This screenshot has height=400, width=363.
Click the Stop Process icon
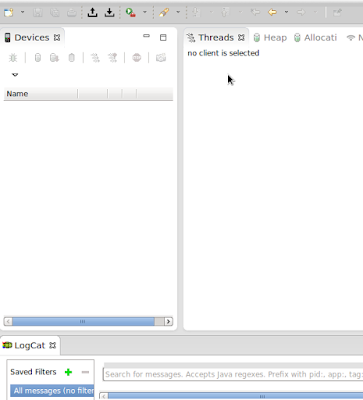(x=137, y=58)
